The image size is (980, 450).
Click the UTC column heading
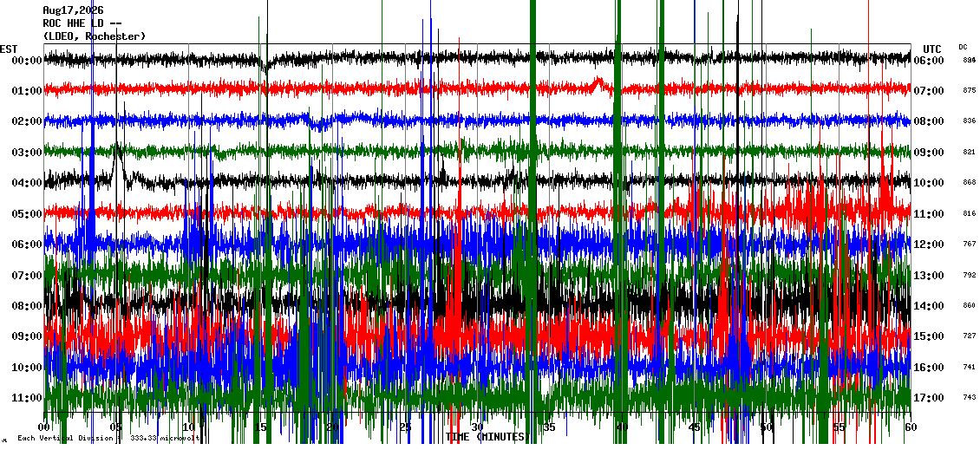click(932, 49)
